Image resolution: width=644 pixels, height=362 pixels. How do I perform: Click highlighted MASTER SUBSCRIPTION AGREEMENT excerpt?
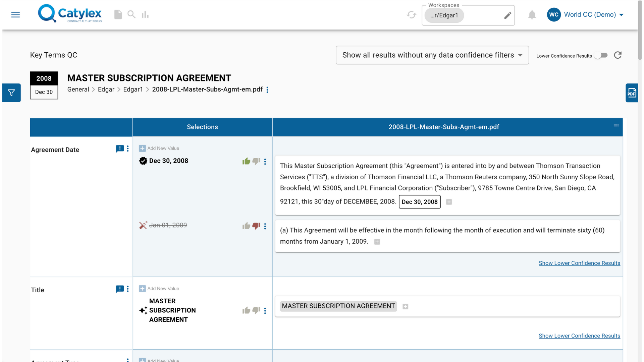[x=338, y=306]
